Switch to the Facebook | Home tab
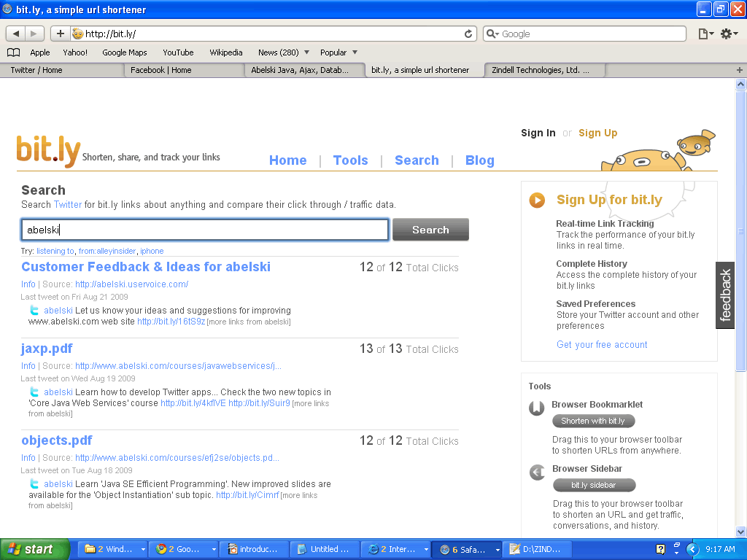The width and height of the screenshot is (747, 560). pos(184,70)
